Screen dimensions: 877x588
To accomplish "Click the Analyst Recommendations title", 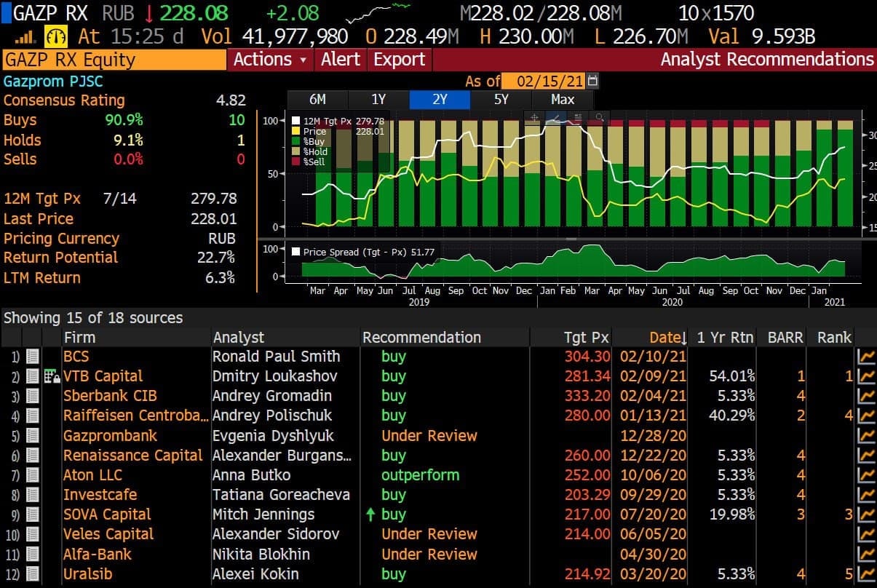I will point(767,60).
